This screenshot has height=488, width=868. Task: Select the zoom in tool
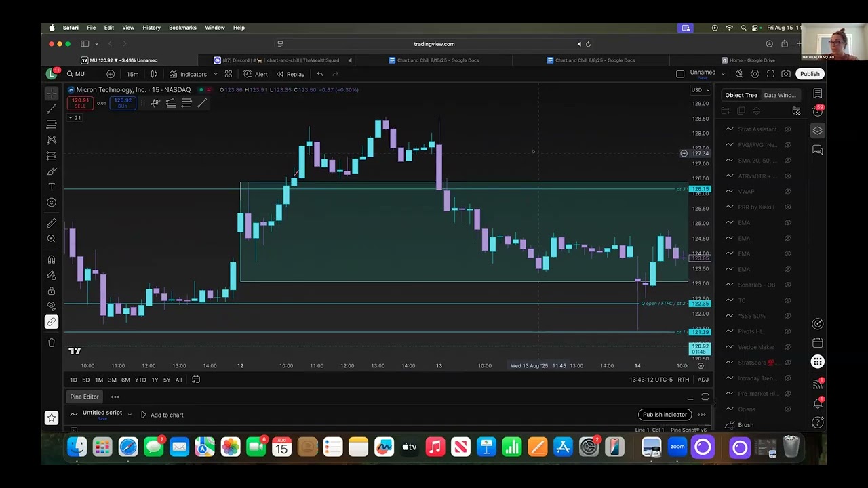coord(52,239)
